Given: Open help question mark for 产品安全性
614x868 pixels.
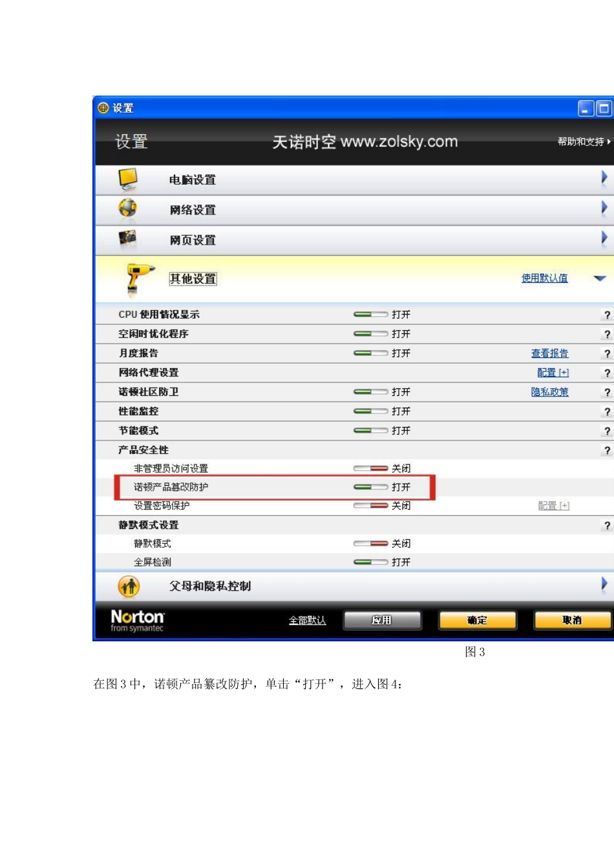Looking at the screenshot, I should pos(607,450).
